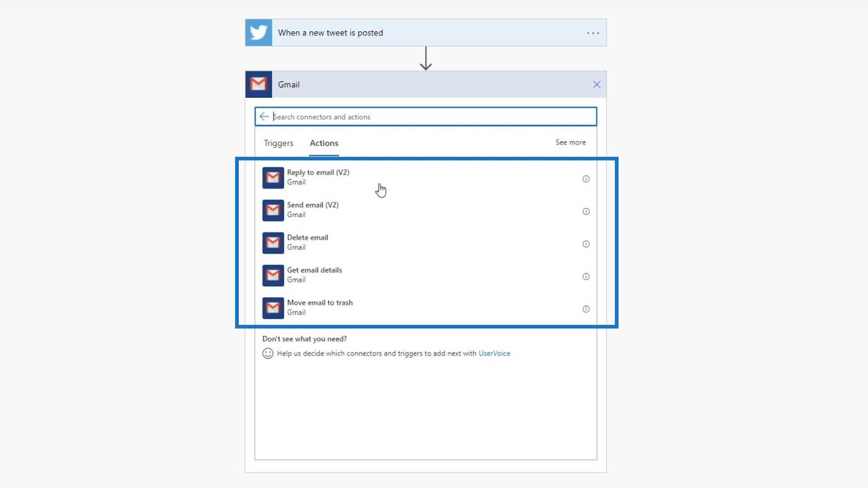Click Gmail icon next to Delete email
868x488 pixels.
point(273,242)
